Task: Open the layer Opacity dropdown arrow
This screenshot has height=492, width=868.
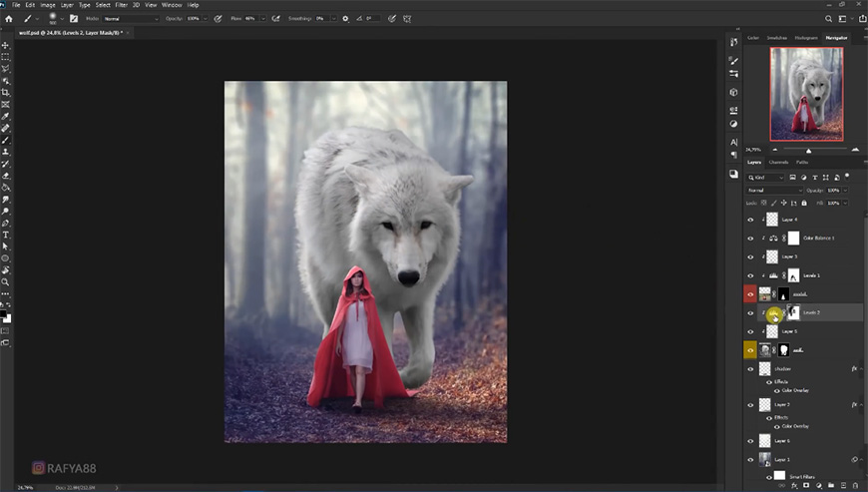Action: pos(845,191)
